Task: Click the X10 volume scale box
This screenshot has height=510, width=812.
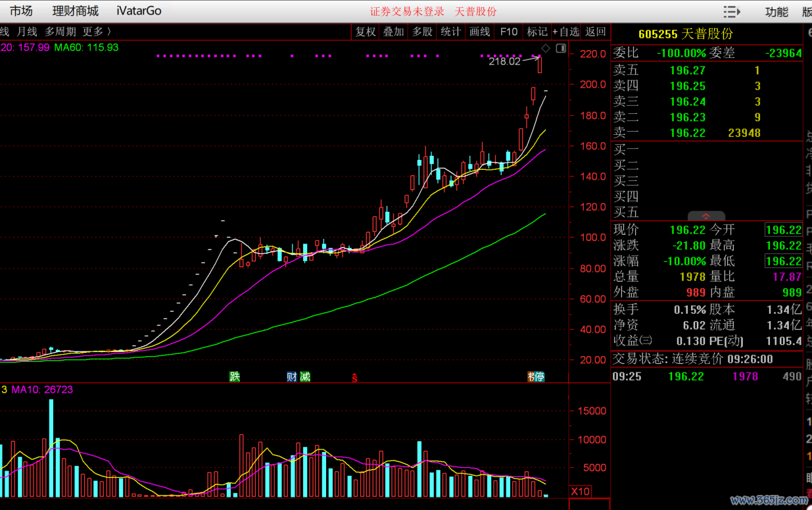Action: [580, 492]
